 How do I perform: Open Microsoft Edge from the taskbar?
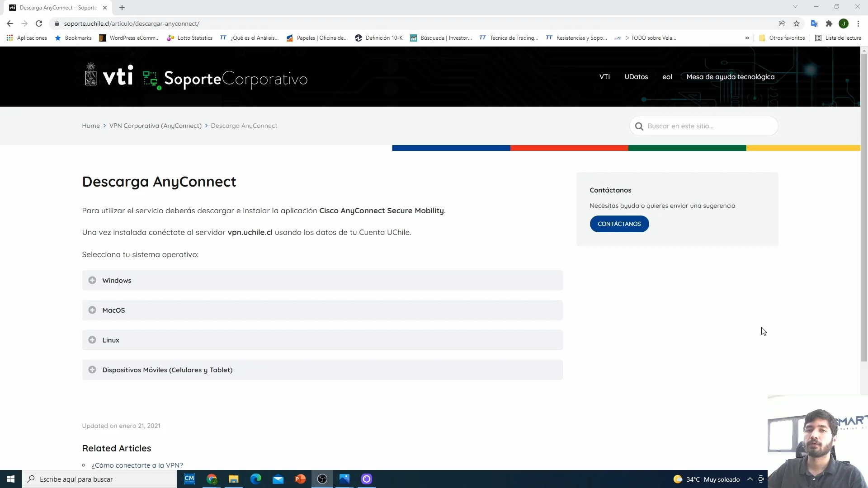pos(256,479)
